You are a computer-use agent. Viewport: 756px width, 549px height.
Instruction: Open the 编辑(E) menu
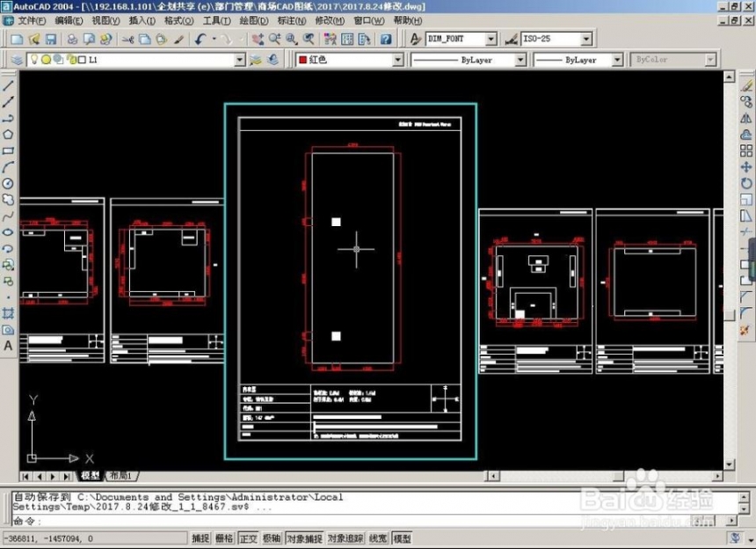[69, 21]
